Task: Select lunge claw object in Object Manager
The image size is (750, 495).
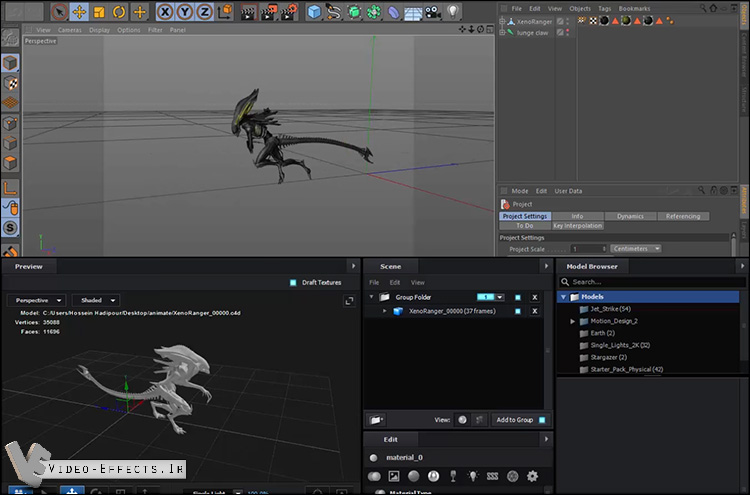Action: pos(532,33)
